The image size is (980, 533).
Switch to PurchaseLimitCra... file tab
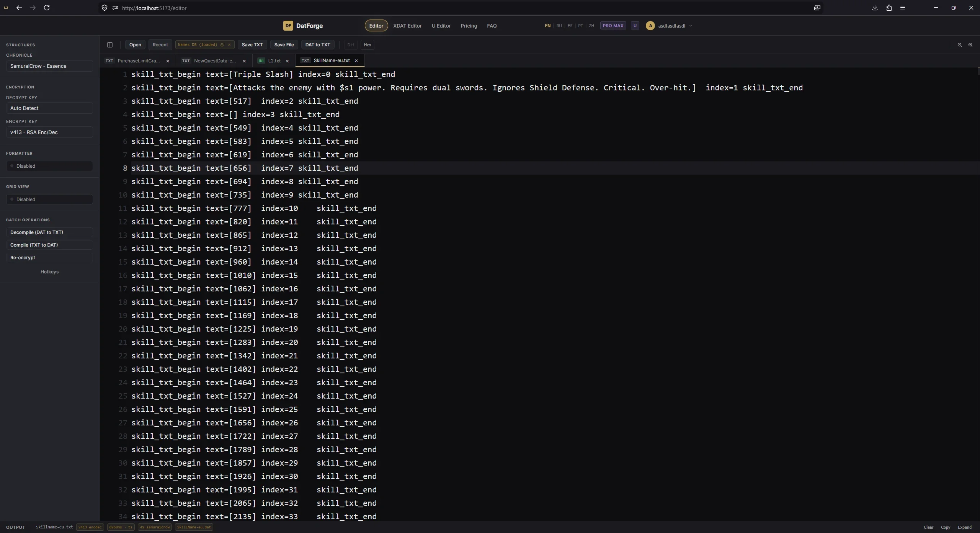click(138, 61)
